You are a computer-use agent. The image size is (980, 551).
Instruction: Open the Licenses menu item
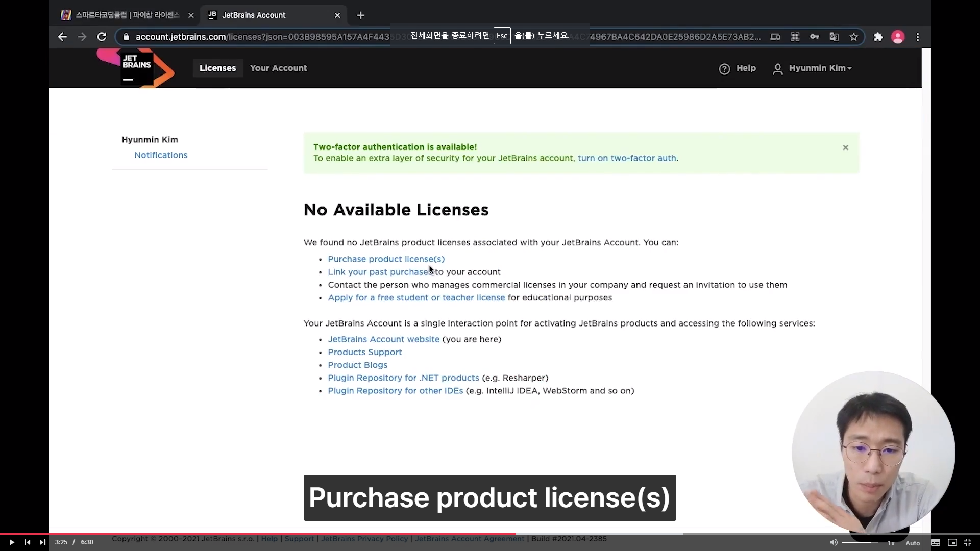click(x=217, y=68)
